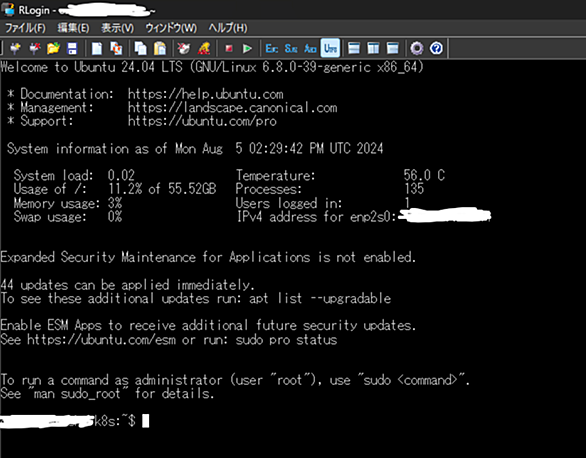
Task: Open settings with the gear icon
Action: pyautogui.click(x=417, y=48)
